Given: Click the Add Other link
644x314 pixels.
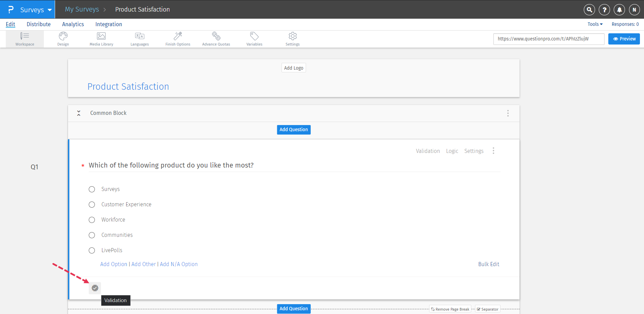Looking at the screenshot, I should tap(143, 264).
